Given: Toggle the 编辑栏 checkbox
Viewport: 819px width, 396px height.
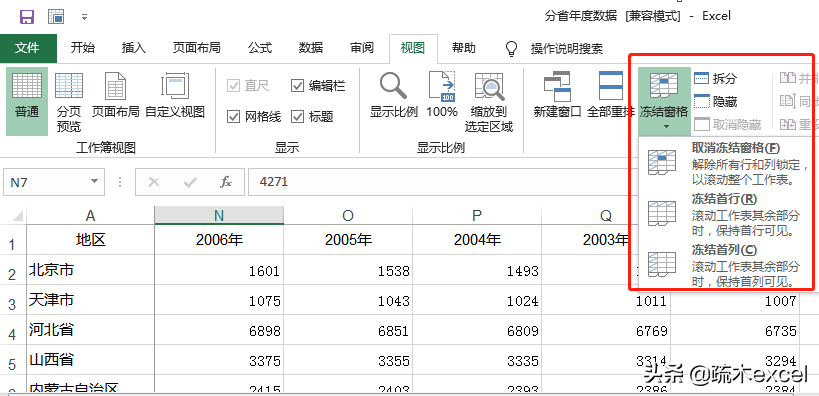Looking at the screenshot, I should point(318,86).
